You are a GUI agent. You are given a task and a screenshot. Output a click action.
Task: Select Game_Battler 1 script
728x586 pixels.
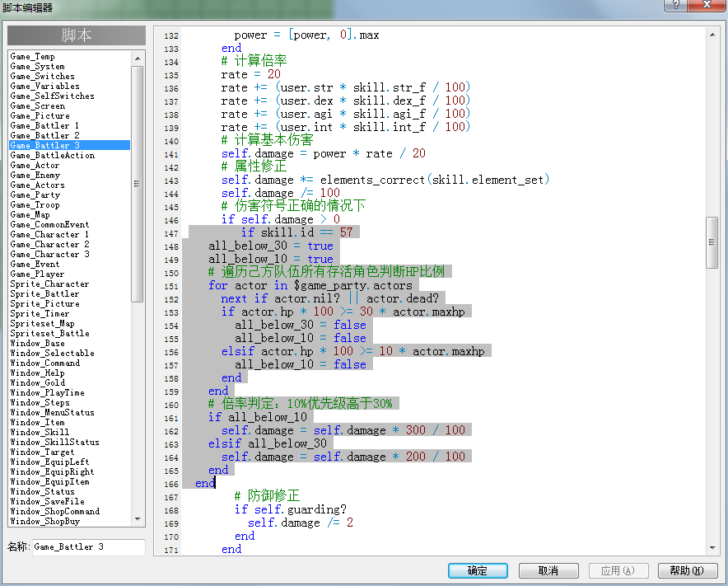click(70, 126)
